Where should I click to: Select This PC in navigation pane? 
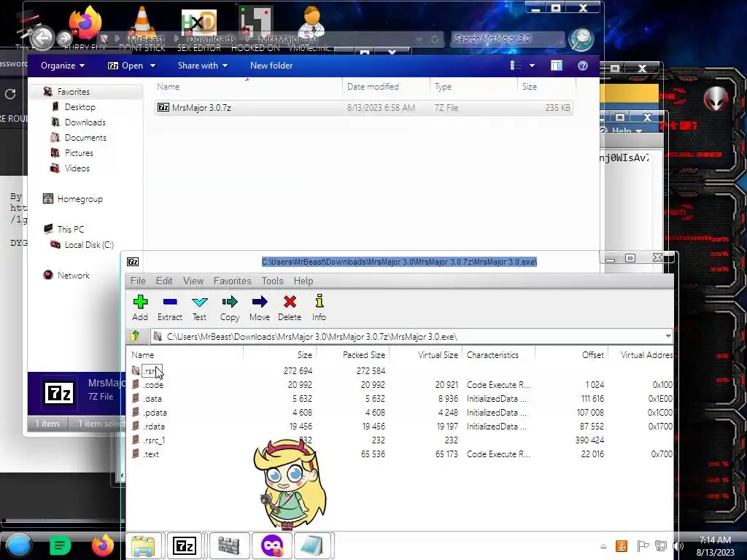click(70, 229)
